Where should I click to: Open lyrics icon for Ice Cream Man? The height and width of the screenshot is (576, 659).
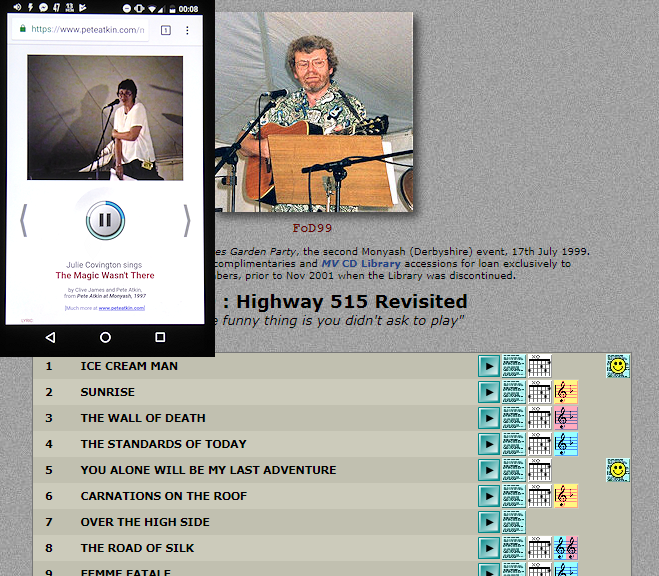coord(514,366)
